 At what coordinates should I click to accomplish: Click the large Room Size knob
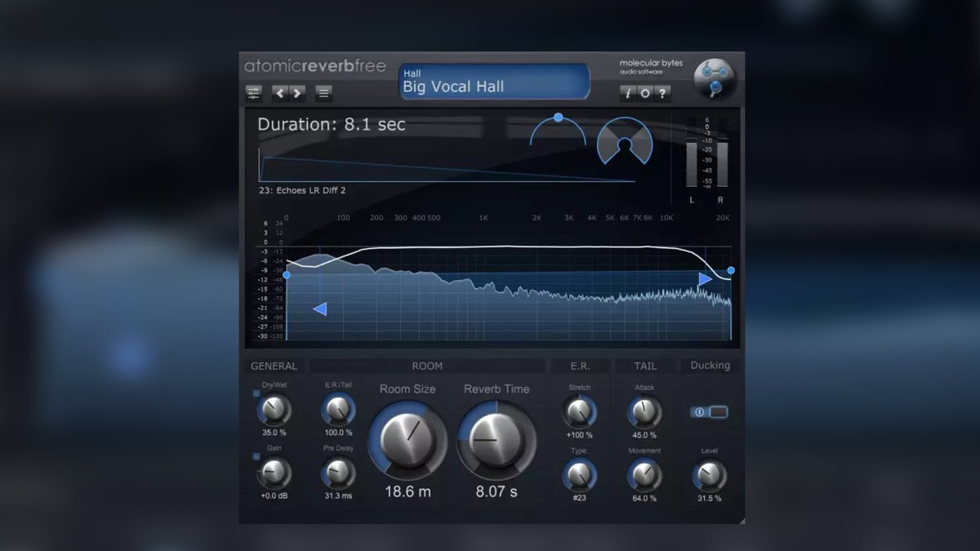[x=407, y=440]
